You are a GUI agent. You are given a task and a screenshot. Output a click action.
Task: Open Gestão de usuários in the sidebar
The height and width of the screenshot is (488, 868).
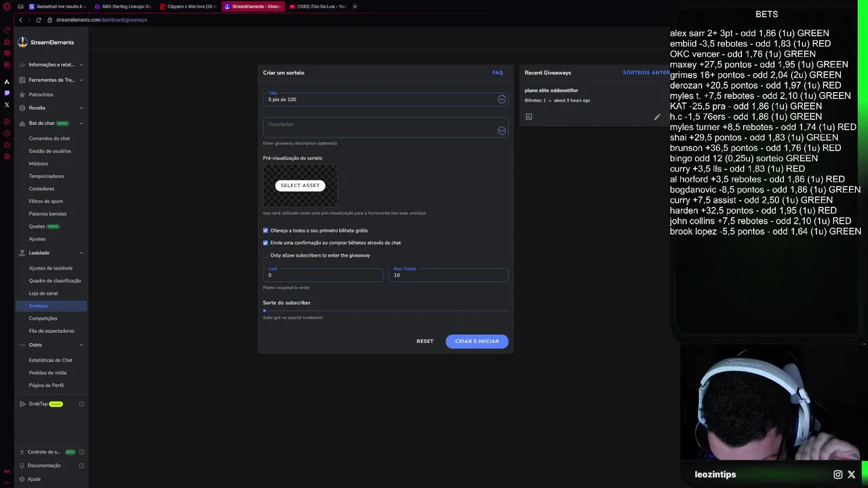point(50,151)
